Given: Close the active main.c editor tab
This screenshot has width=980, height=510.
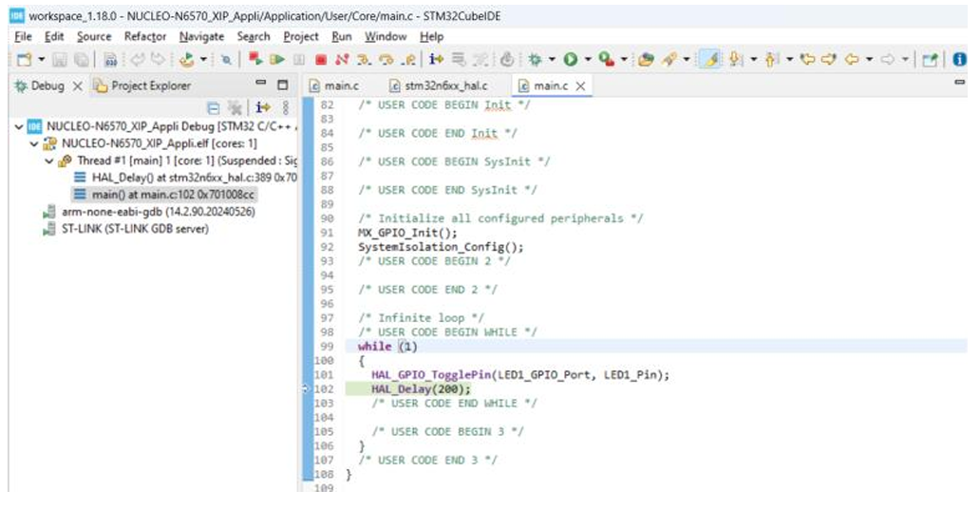Looking at the screenshot, I should [580, 86].
